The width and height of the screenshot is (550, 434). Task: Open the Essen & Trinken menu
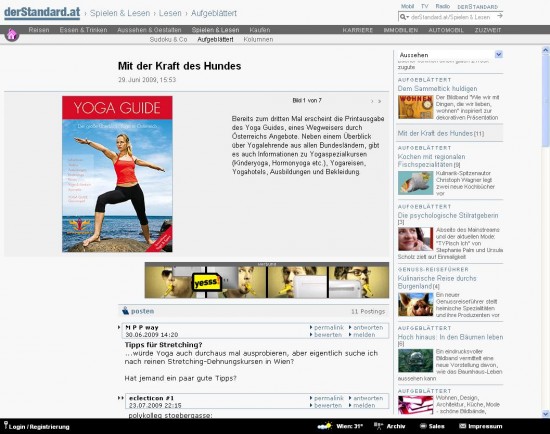[83, 30]
